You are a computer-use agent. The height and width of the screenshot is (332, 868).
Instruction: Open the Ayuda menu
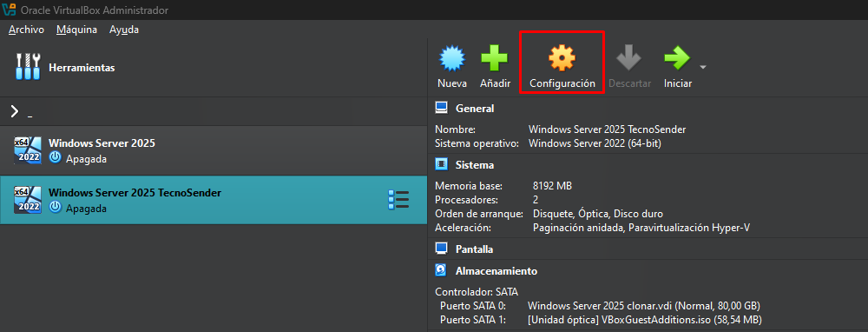(x=124, y=30)
